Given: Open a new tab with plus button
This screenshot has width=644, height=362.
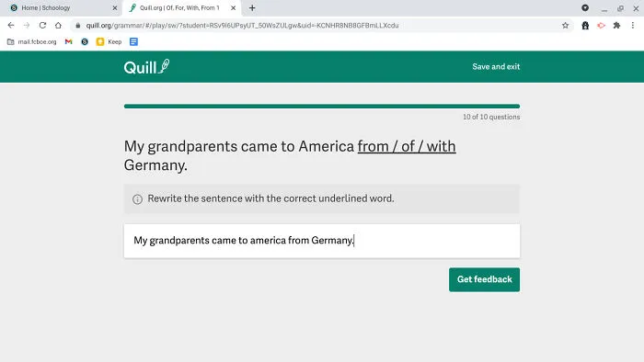Looking at the screenshot, I should [x=252, y=7].
